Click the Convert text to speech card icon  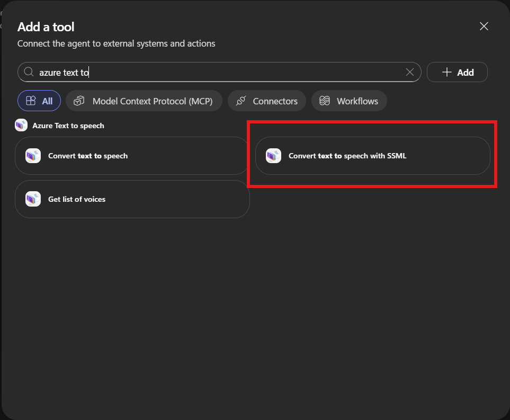click(x=33, y=156)
